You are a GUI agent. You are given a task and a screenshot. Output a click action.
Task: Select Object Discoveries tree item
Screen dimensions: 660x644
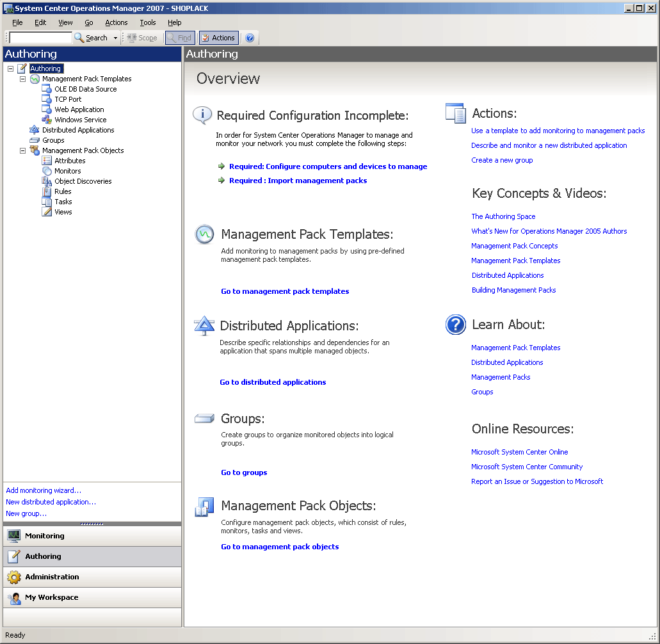tap(83, 181)
